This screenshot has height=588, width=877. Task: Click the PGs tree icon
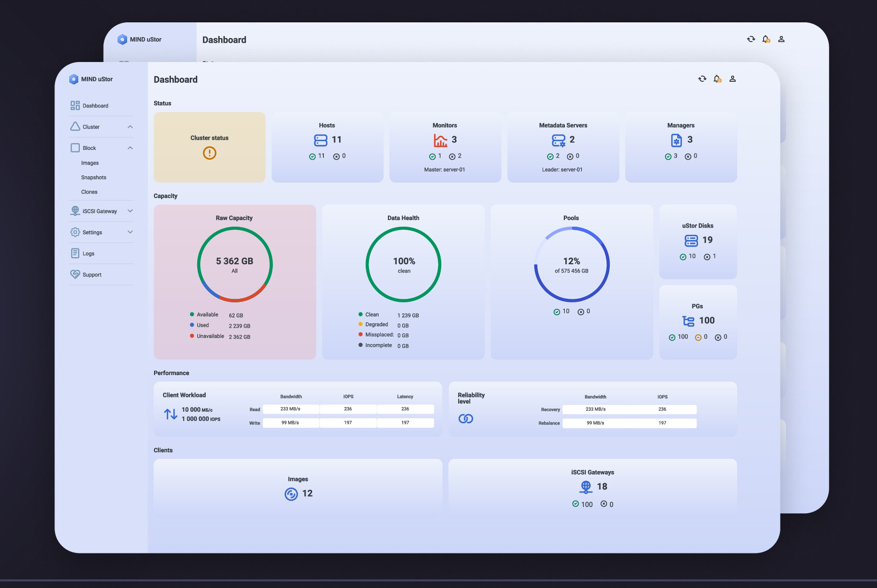688,321
